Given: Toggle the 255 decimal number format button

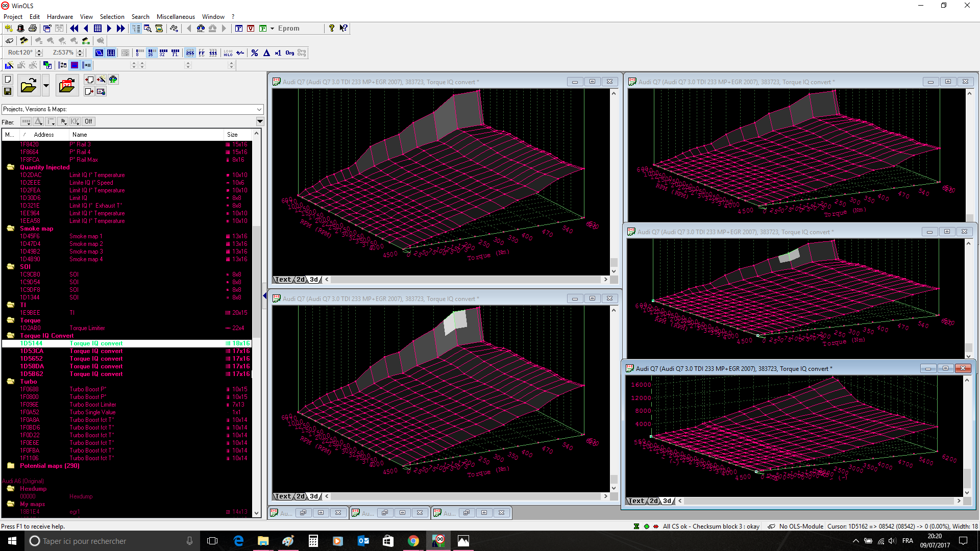Looking at the screenshot, I should pyautogui.click(x=190, y=53).
